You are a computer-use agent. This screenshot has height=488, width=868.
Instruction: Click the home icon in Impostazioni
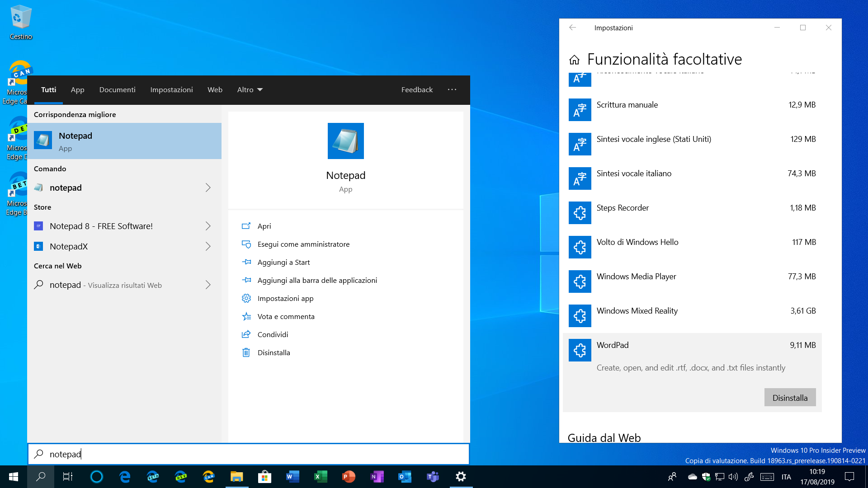point(574,60)
